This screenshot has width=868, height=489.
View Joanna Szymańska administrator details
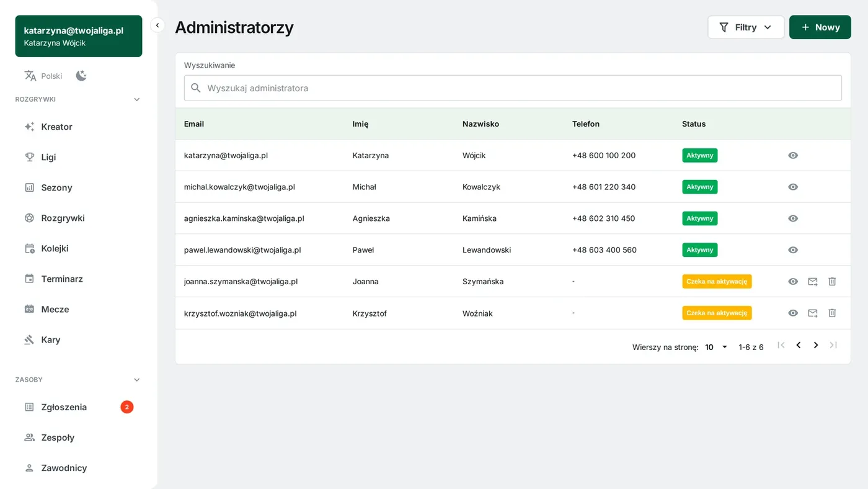793,282
